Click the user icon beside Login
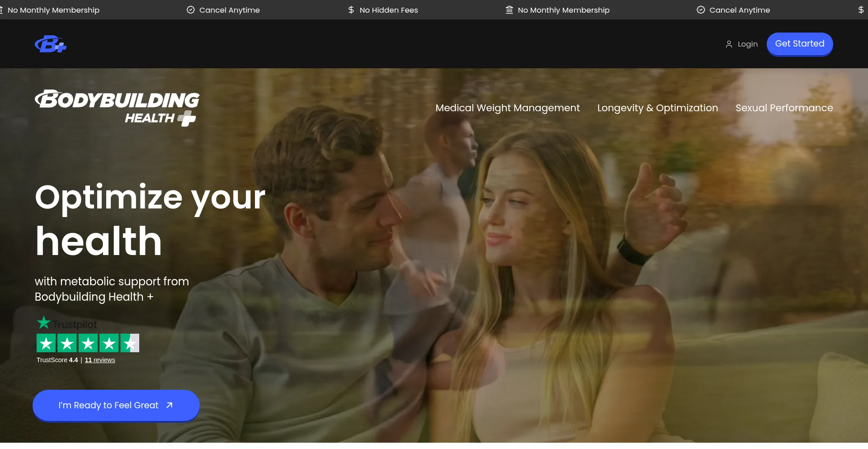The image size is (868, 449). click(729, 44)
